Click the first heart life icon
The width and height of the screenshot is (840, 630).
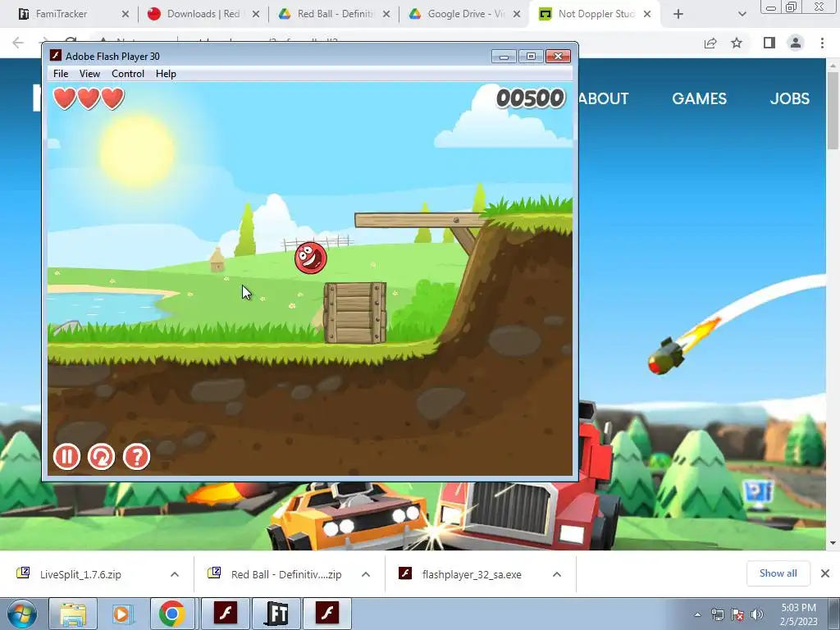pos(65,98)
